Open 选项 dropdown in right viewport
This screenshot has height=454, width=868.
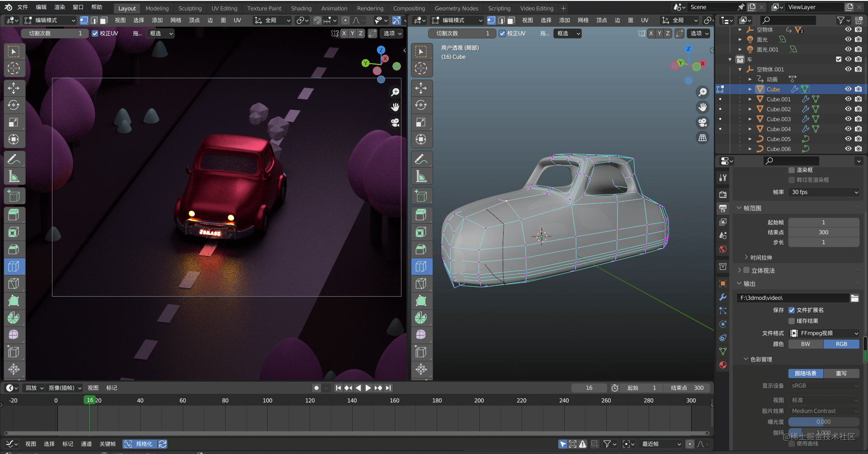tap(699, 33)
